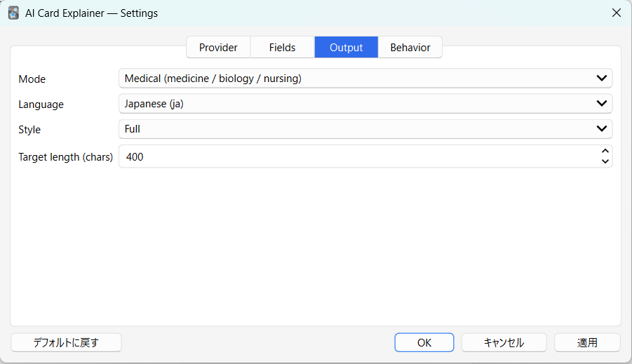Confirm settings with the OK button
Screen dimensions: 632x364
424,342
